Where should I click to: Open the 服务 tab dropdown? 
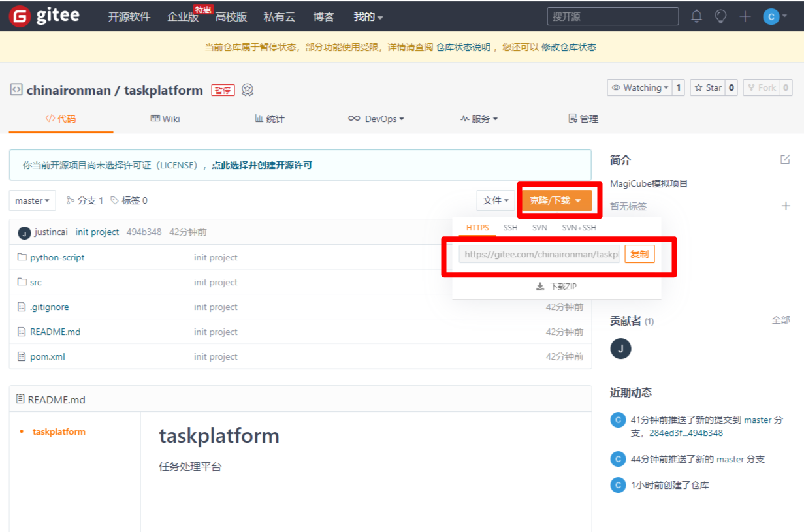tap(479, 119)
